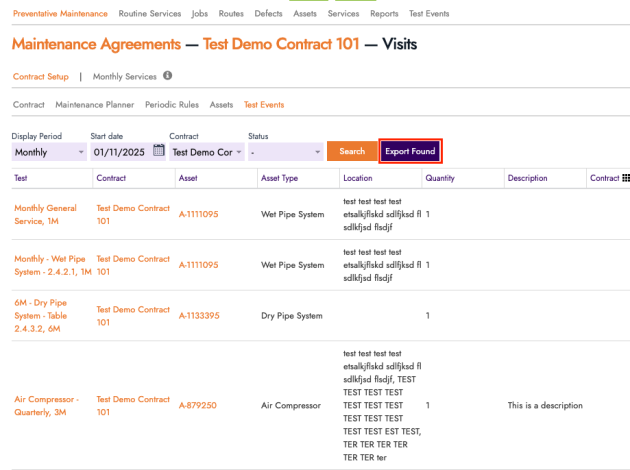
Task: Click the Export Found button
Action: click(x=410, y=151)
